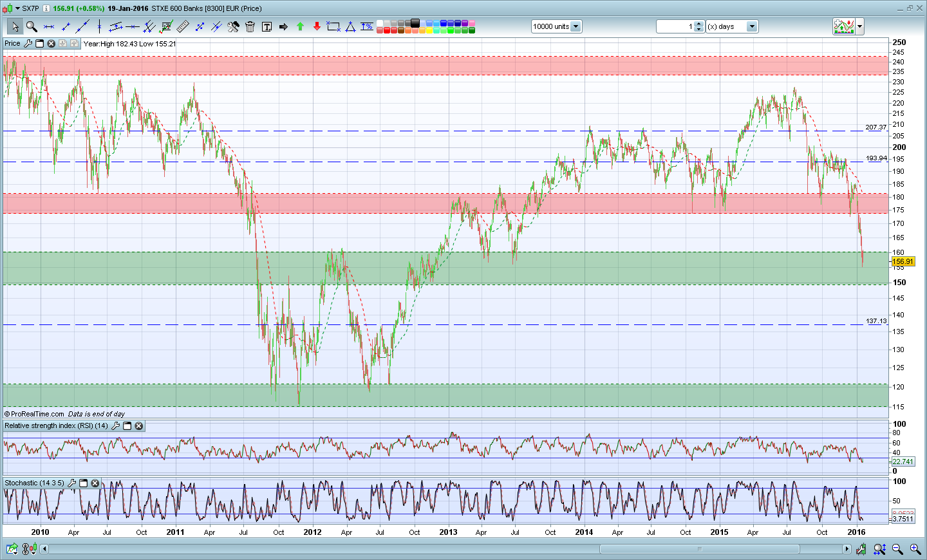
Task: Click the trash can delete objects icon
Action: (250, 26)
